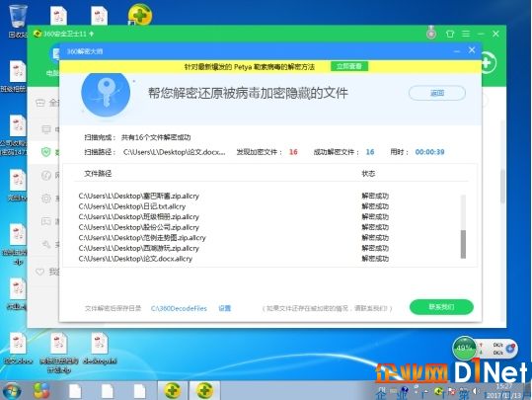Click the round icon on the right of the speed widget
The width and height of the screenshot is (532, 400).
coord(510,349)
